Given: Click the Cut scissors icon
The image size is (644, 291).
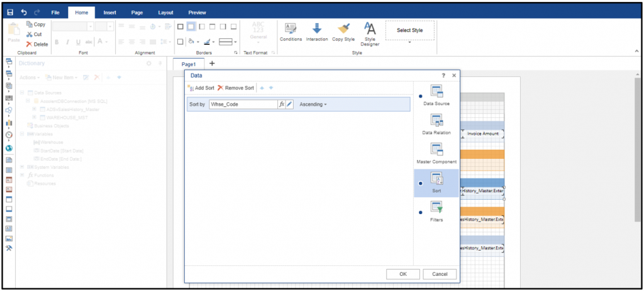Looking at the screenshot, I should click(x=29, y=34).
